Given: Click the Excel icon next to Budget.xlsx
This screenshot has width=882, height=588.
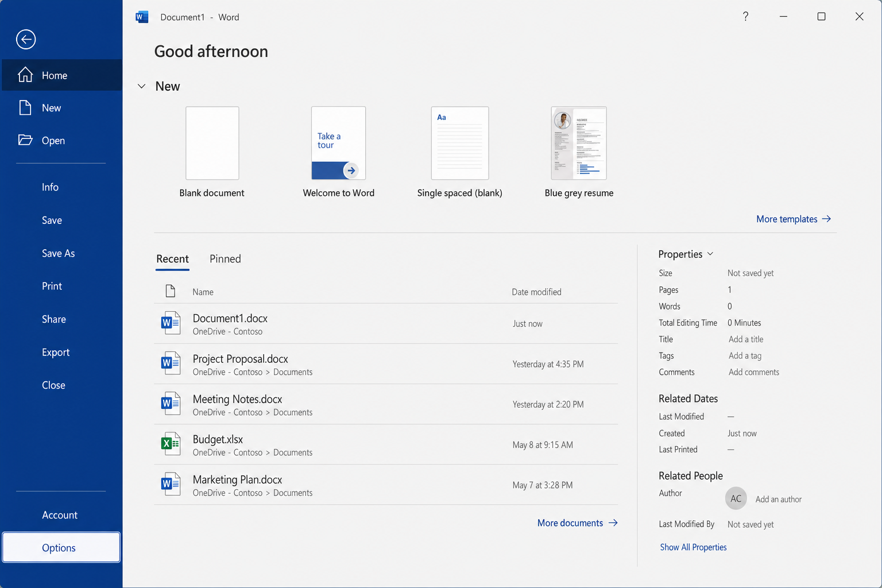Looking at the screenshot, I should (171, 444).
